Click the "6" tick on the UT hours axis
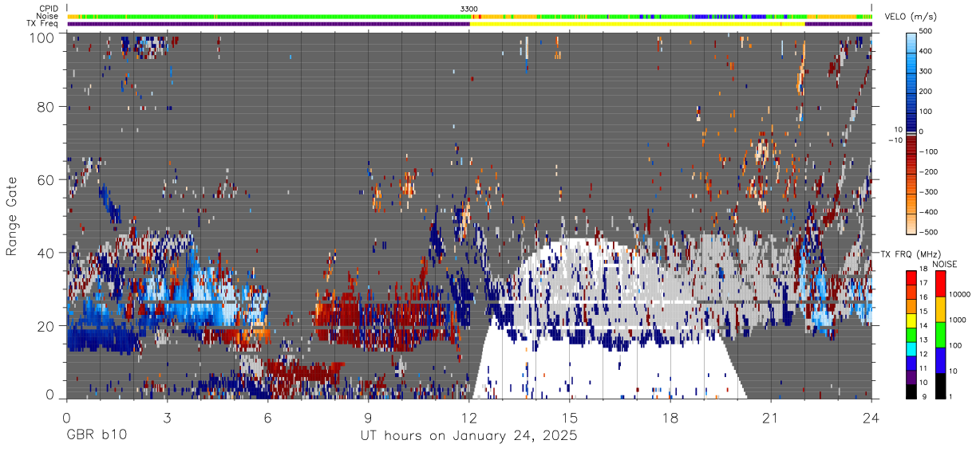The image size is (980, 452). coord(268,418)
